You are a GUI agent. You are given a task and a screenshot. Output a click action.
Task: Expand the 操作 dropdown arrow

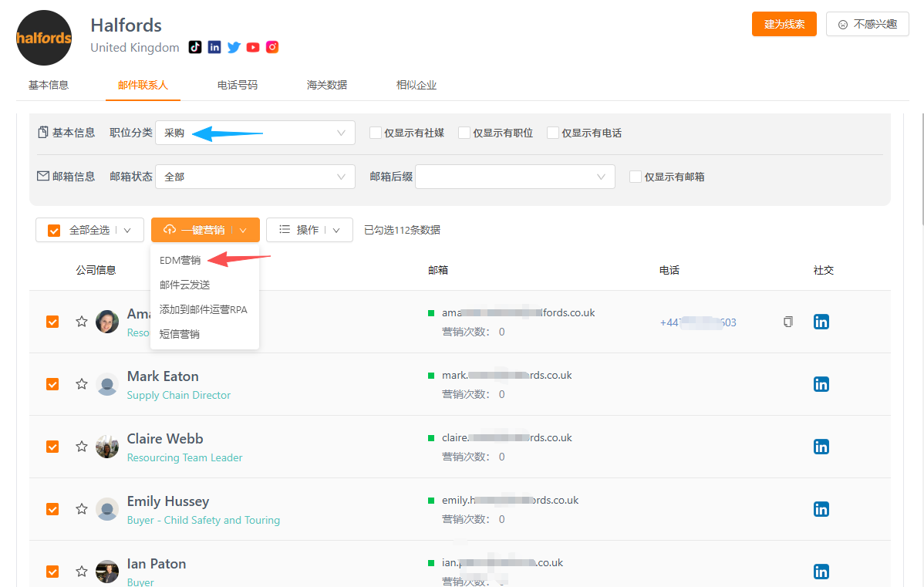click(x=336, y=231)
